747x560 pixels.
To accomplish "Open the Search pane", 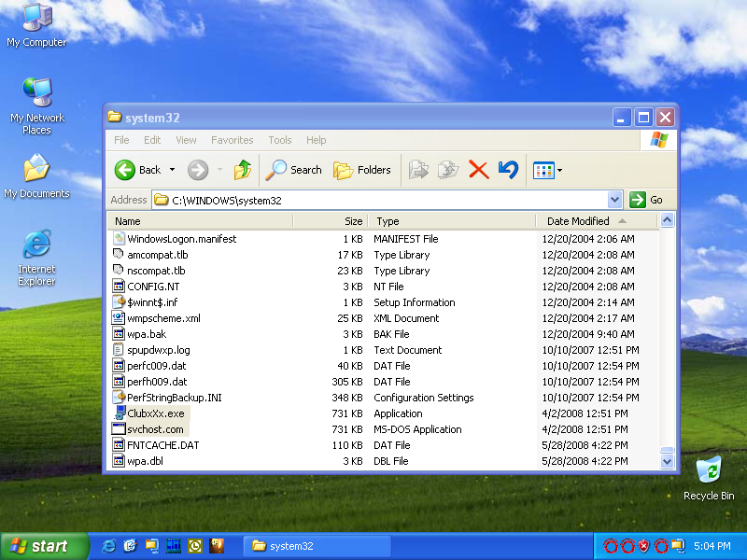I will pos(293,170).
